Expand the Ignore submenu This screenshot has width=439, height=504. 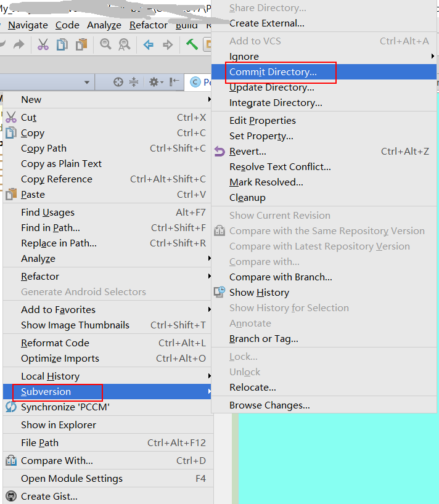(x=324, y=57)
